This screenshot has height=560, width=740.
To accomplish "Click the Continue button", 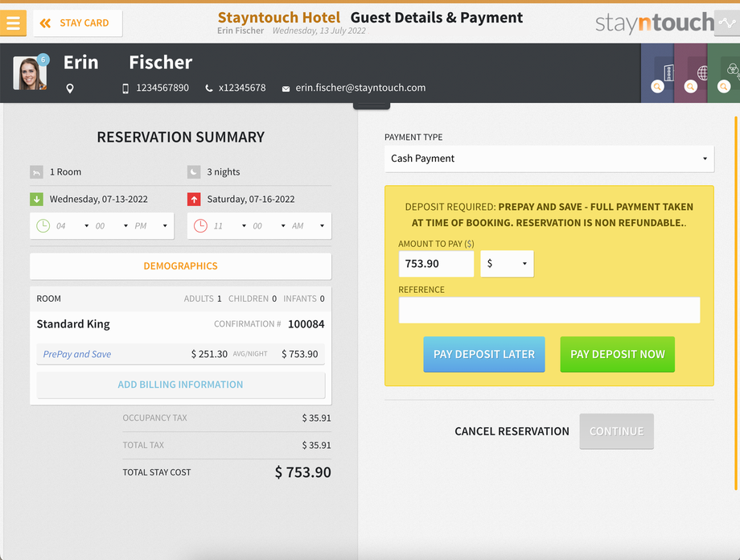I will [x=616, y=431].
